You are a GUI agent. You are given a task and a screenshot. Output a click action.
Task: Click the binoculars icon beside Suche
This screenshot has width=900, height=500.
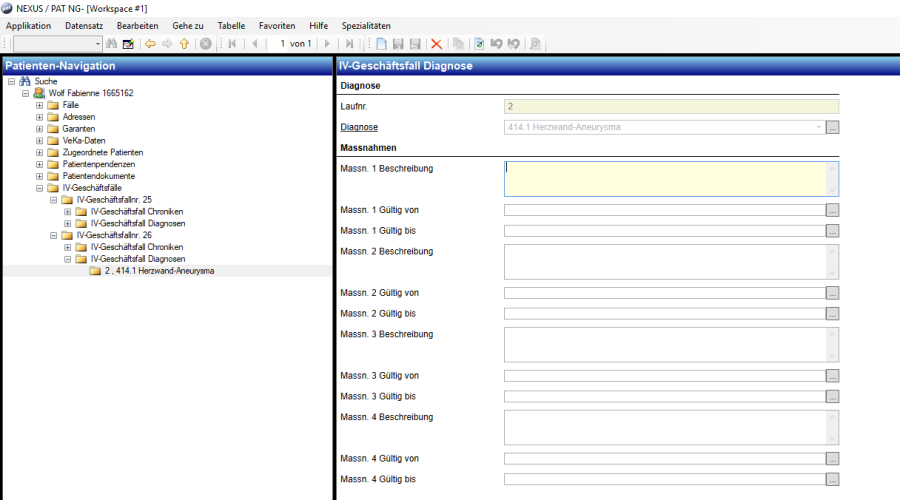25,81
